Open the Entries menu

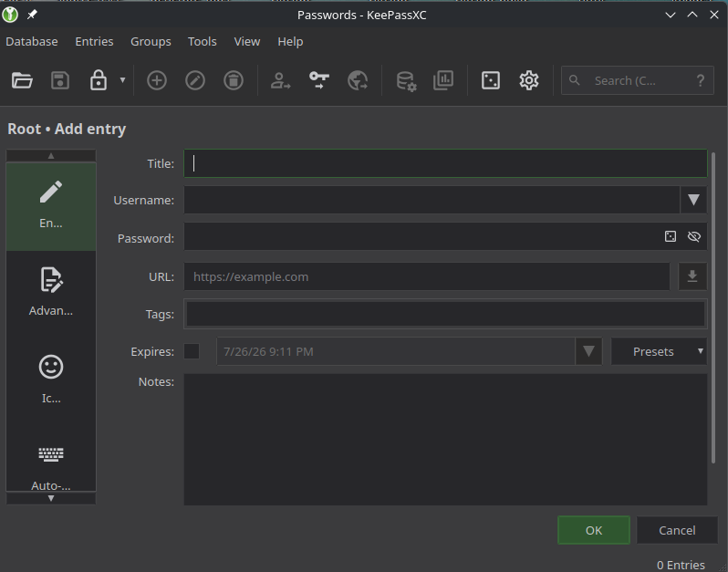click(x=94, y=41)
